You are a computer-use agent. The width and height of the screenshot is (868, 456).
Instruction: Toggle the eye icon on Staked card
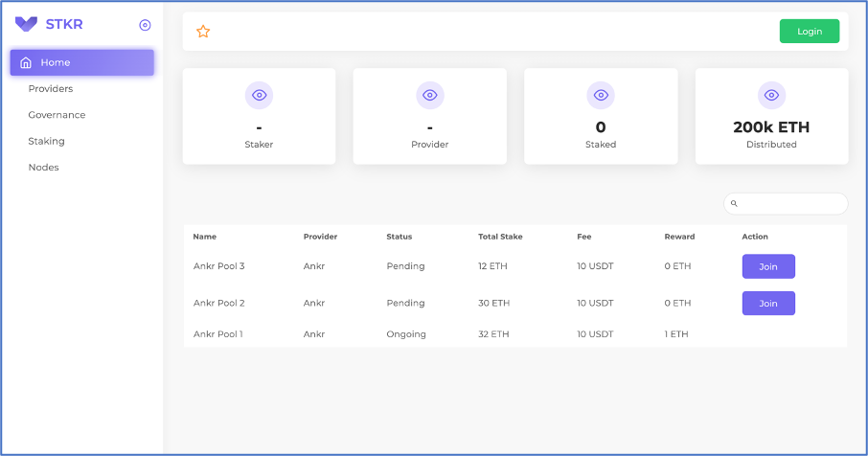[x=601, y=95]
